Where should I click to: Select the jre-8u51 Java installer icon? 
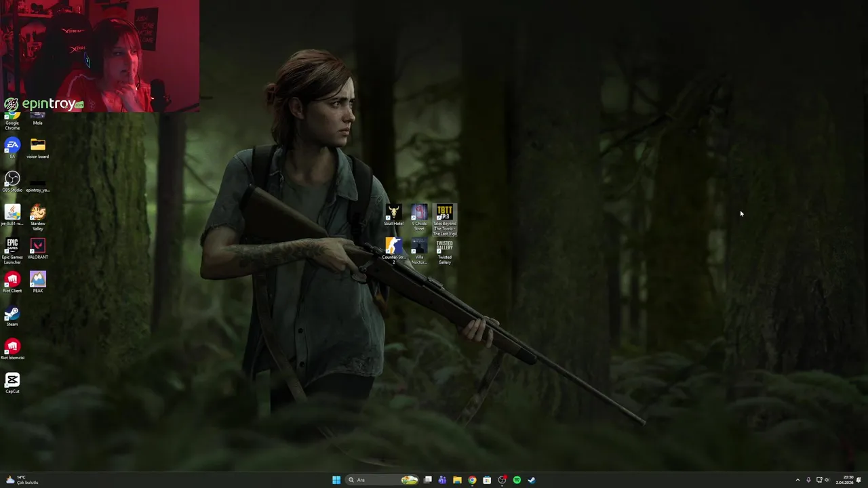point(12,216)
